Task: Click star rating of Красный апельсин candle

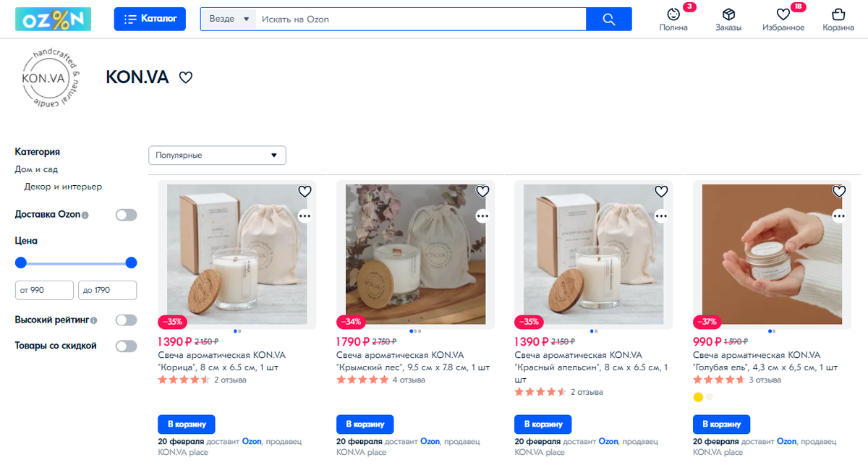Action: click(x=540, y=392)
